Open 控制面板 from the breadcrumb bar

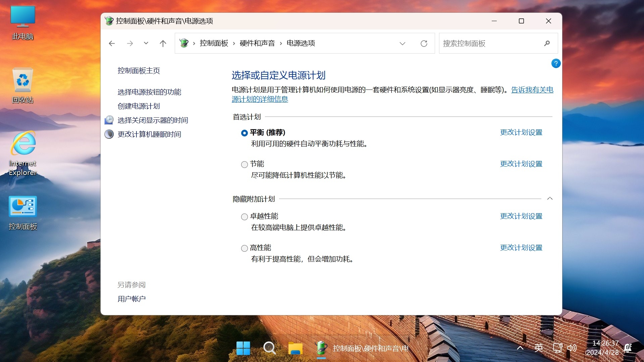click(x=214, y=43)
